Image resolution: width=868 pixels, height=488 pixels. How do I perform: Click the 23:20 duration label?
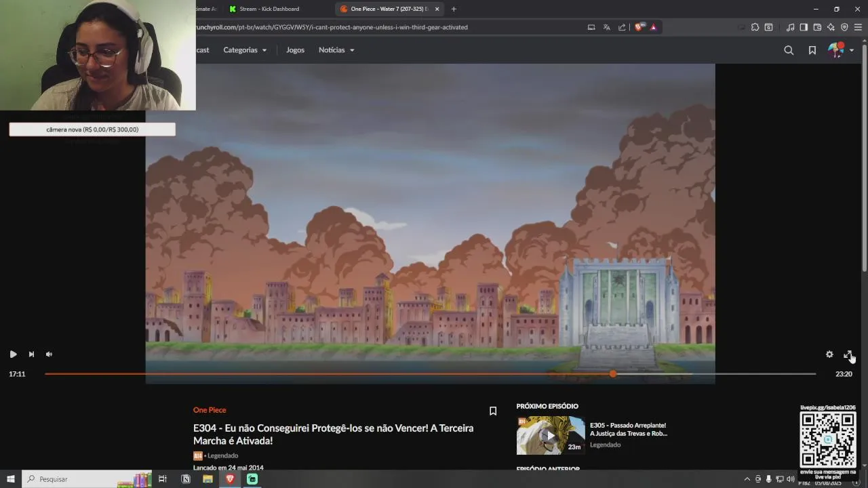coord(844,374)
